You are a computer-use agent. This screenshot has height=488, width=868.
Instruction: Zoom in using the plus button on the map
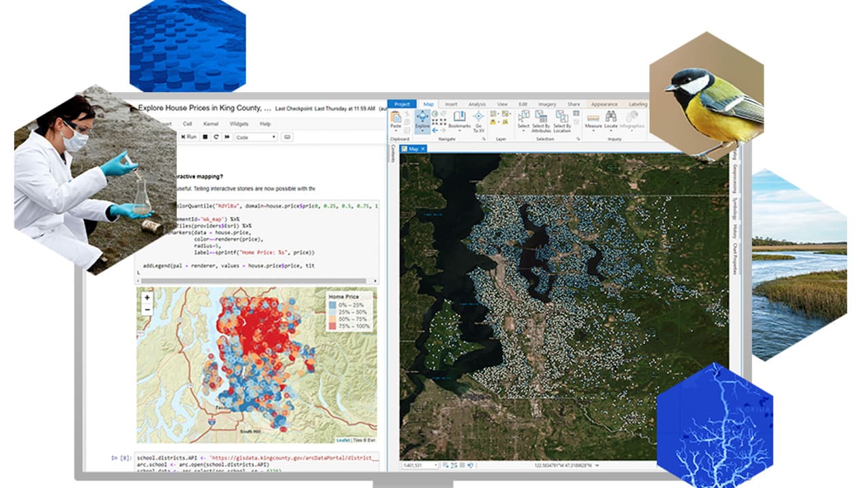point(147,298)
